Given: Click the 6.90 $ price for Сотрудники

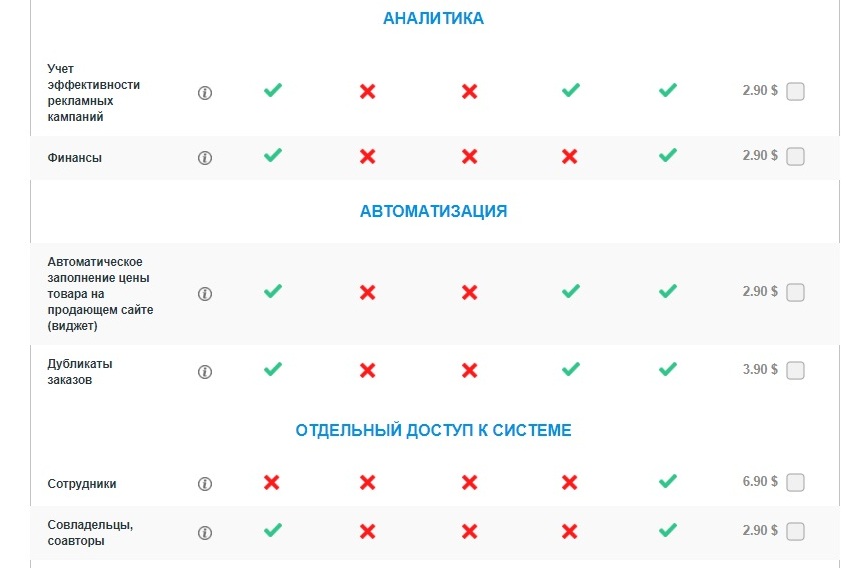Looking at the screenshot, I should point(760,481).
